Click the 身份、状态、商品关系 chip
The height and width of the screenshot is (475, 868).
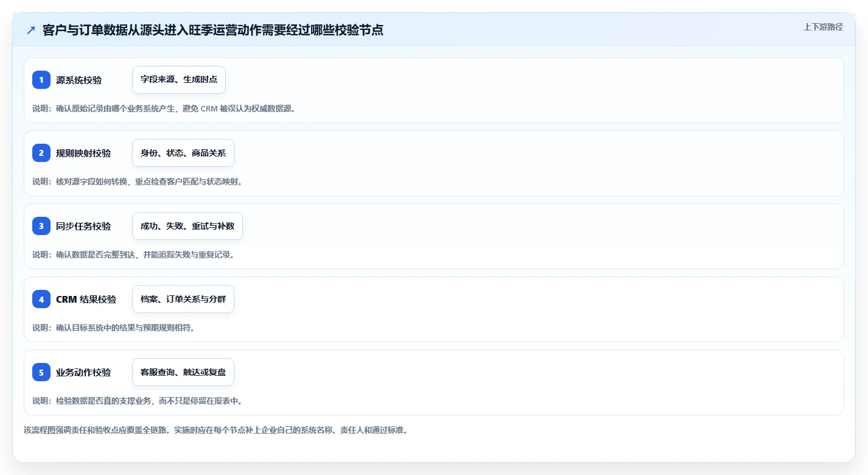click(183, 153)
